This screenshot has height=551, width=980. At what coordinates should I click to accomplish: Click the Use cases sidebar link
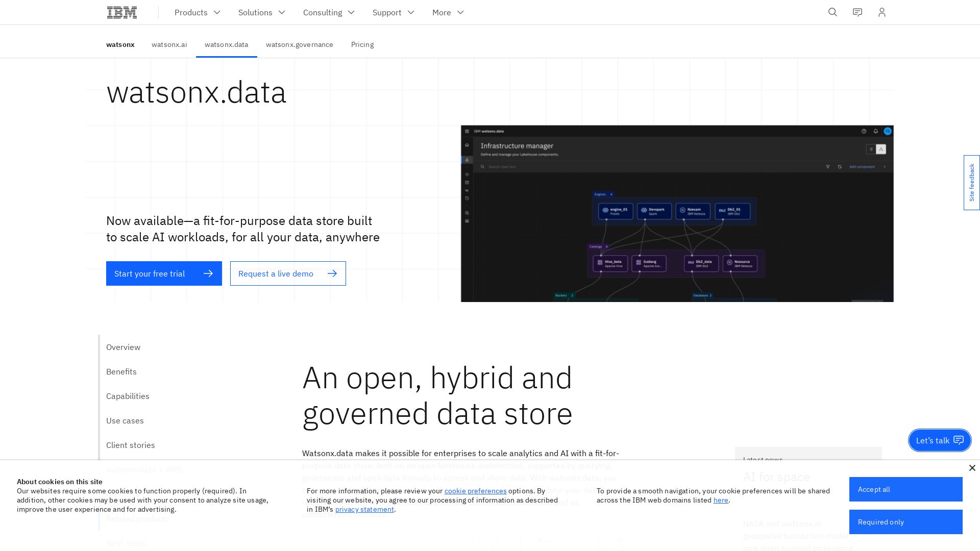(x=125, y=420)
